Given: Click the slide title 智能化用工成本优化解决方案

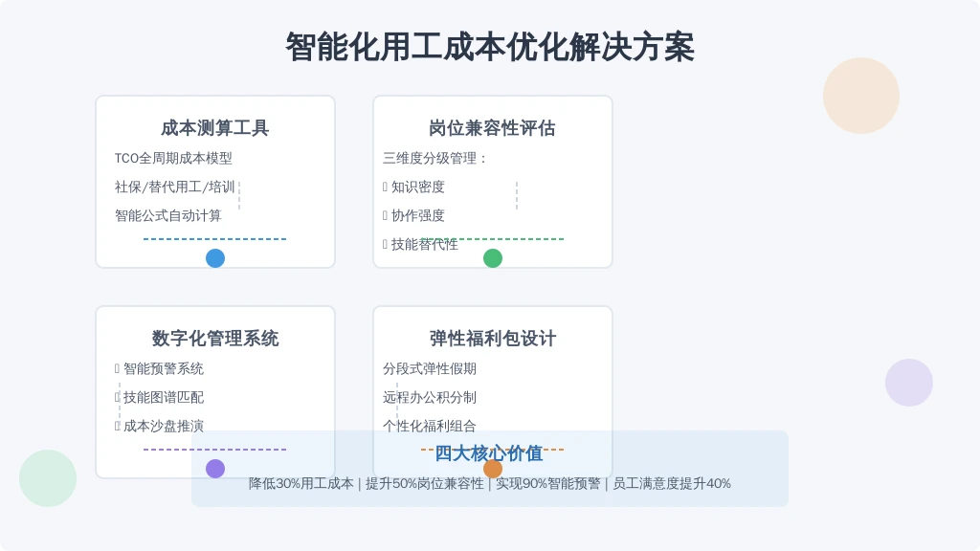Looking at the screenshot, I should tap(491, 43).
